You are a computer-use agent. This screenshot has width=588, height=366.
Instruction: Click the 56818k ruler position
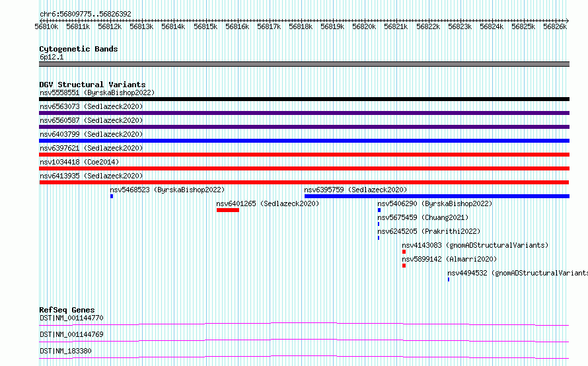coord(301,26)
